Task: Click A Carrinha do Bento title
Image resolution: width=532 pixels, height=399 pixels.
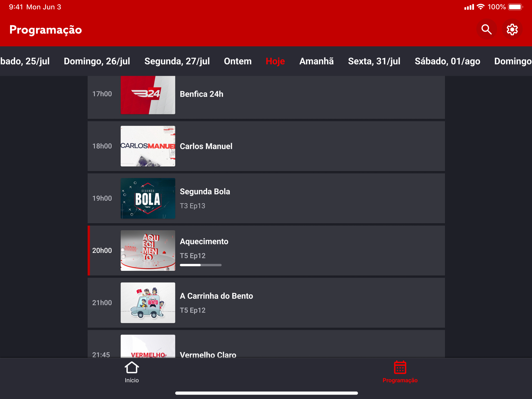Action: coord(216,296)
